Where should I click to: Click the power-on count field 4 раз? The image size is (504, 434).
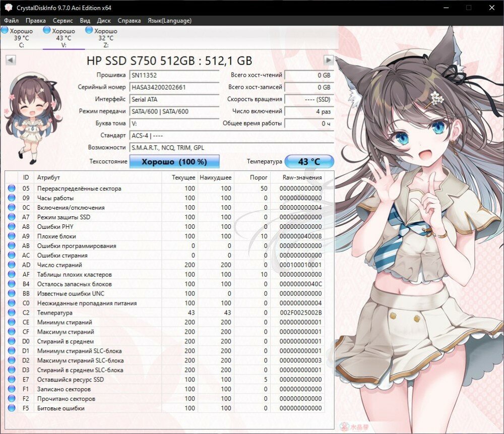click(309, 111)
